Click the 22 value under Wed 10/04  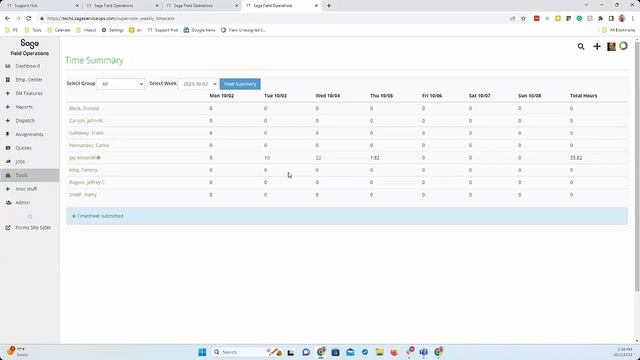tap(318, 158)
